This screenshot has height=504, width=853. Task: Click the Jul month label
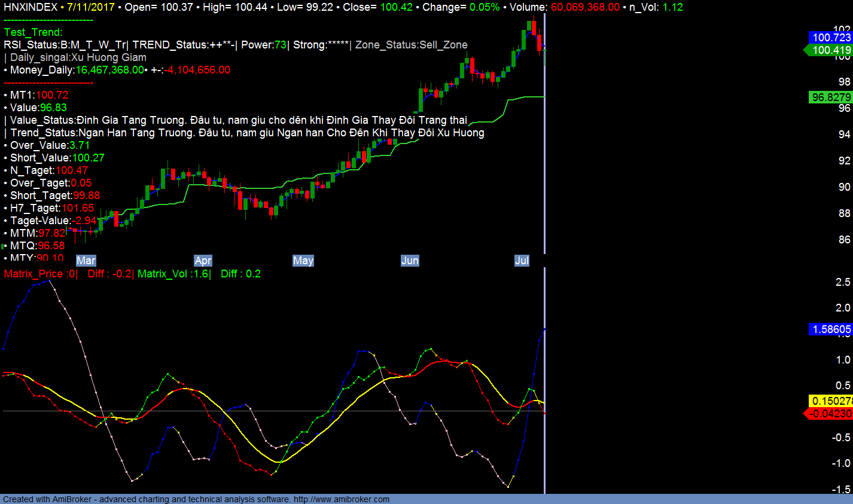[522, 261]
